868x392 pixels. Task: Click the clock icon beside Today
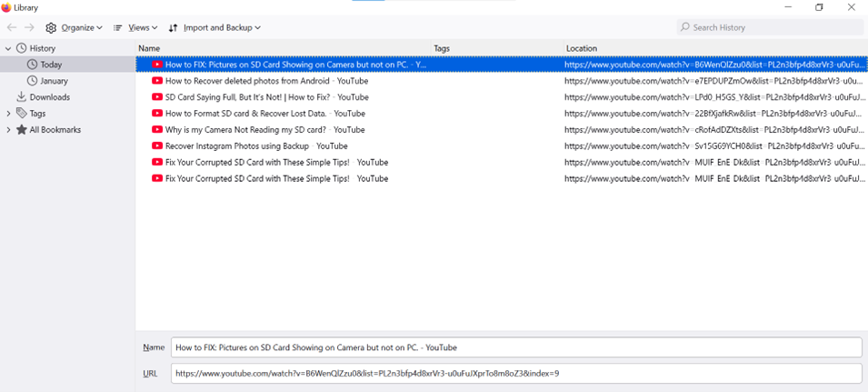point(32,65)
